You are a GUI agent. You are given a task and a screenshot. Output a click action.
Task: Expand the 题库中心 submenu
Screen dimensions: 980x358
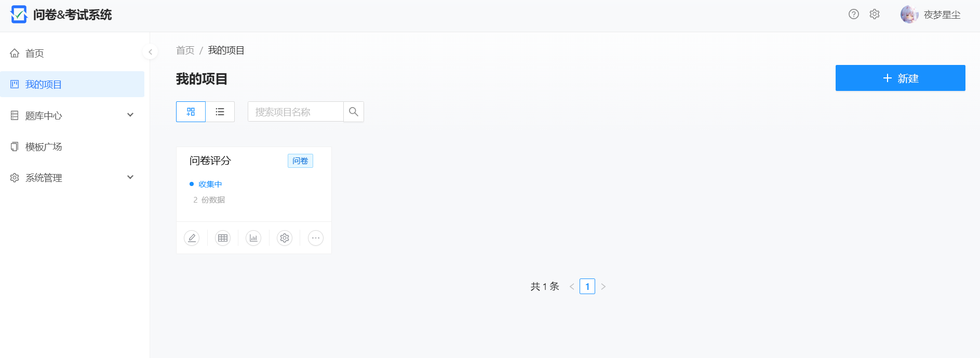click(x=72, y=115)
